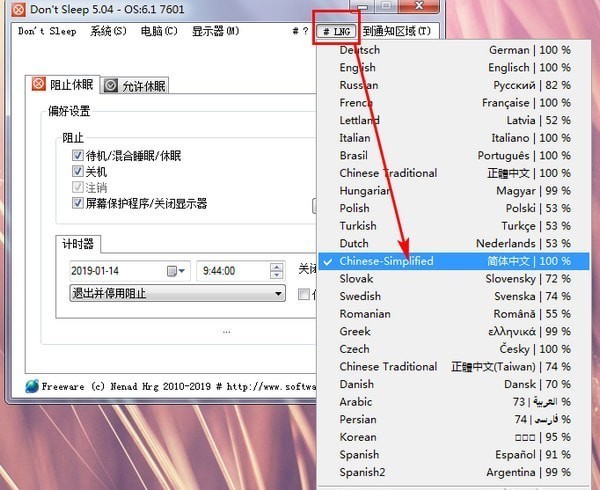Screen dimensions: 600x490
Task: Toggle the 待机/混合睡眠/休眠 checkbox
Action: [77, 156]
